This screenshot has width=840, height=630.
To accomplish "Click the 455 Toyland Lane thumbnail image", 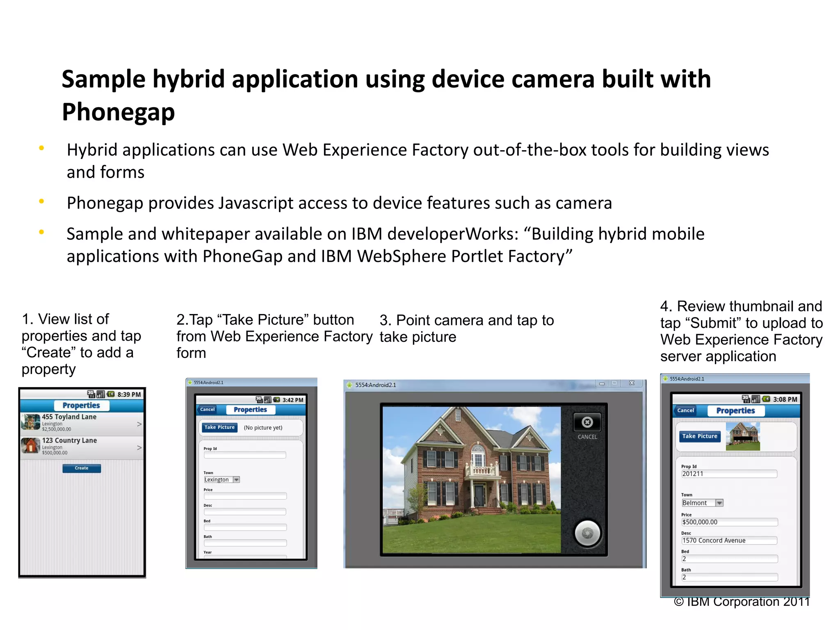I will 31,422.
